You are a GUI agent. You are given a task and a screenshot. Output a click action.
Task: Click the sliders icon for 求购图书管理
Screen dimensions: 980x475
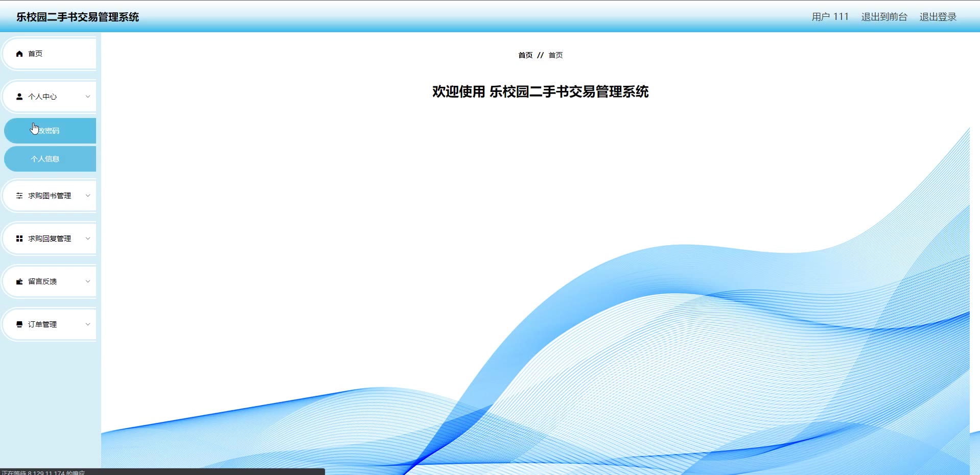pyautogui.click(x=19, y=196)
